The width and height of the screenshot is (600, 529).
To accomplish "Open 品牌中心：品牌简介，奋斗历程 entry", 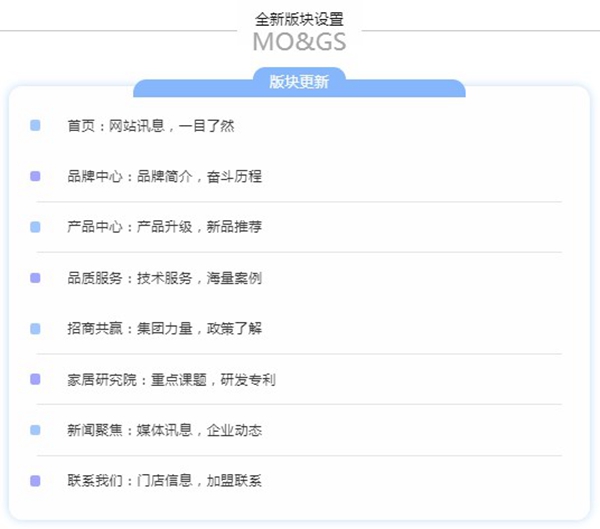I will pos(165,176).
